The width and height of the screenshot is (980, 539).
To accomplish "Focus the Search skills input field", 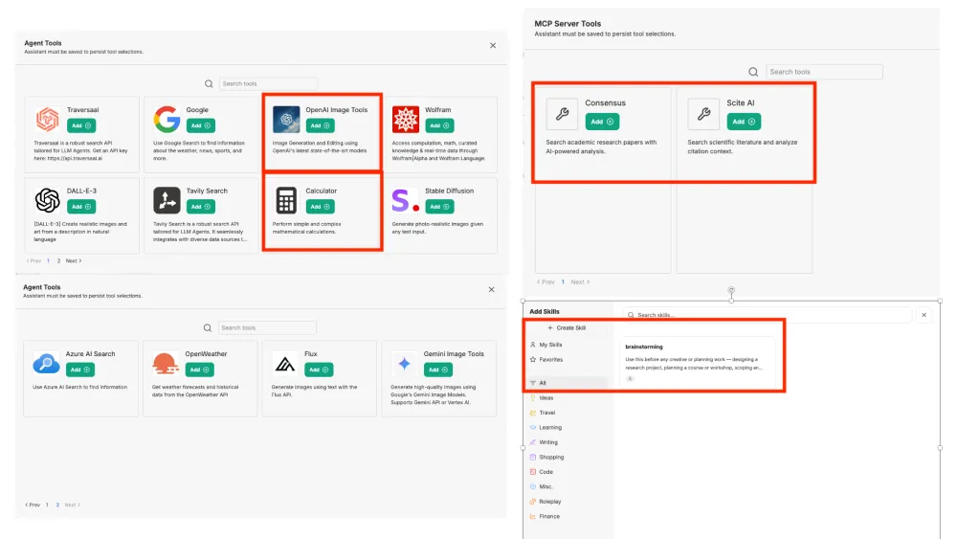I will pyautogui.click(x=767, y=315).
